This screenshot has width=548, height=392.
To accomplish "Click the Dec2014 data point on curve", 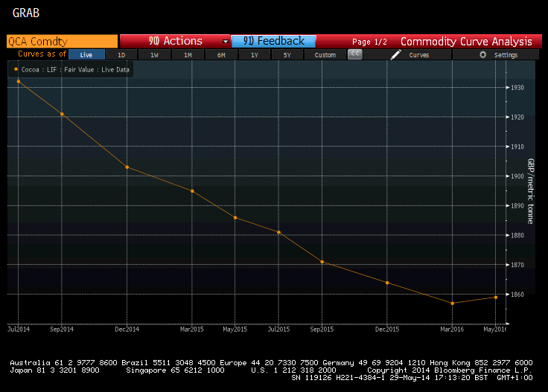I will (127, 167).
